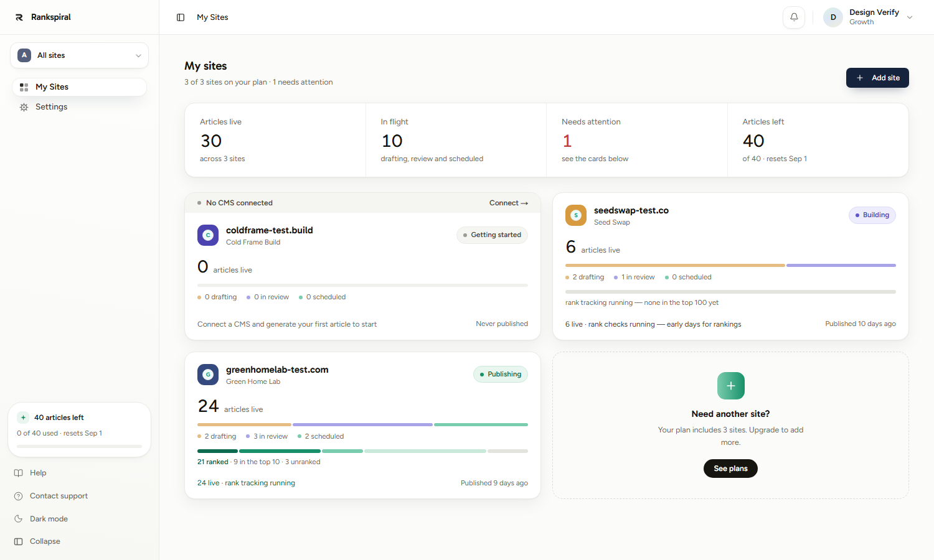The width and height of the screenshot is (934, 560).
Task: Click the My Sites grid icon
Action: click(24, 87)
